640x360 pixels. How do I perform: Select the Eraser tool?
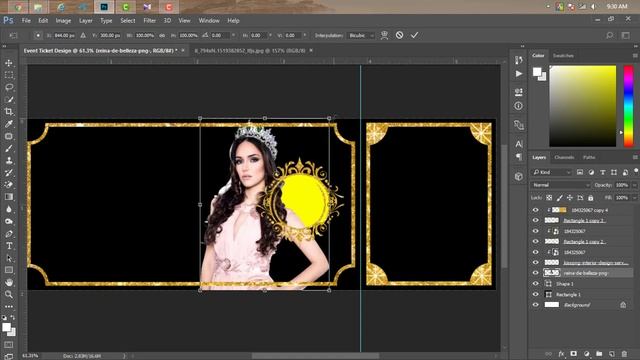[9, 184]
